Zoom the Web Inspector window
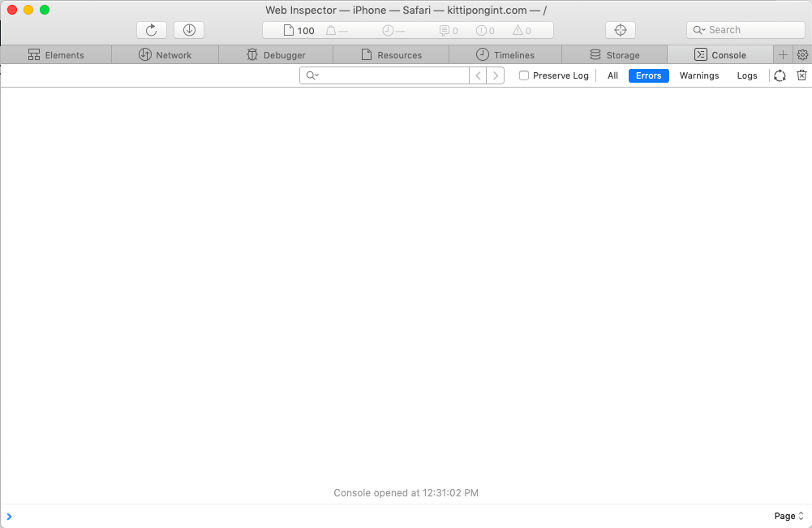 click(x=45, y=10)
